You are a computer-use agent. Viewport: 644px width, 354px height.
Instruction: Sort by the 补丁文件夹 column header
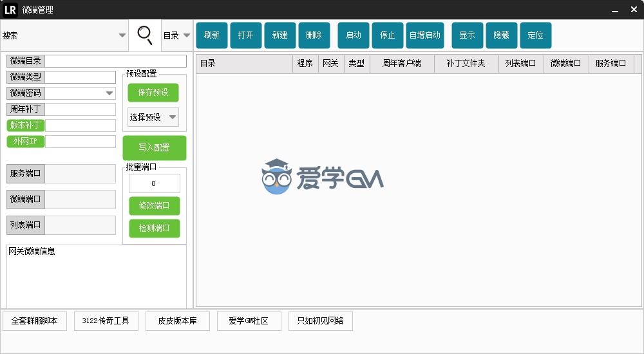466,64
